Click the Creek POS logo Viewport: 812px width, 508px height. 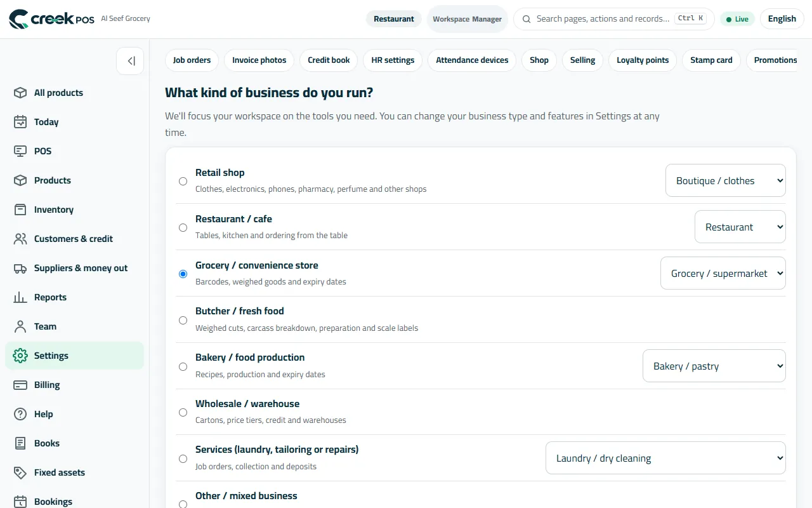pos(51,19)
